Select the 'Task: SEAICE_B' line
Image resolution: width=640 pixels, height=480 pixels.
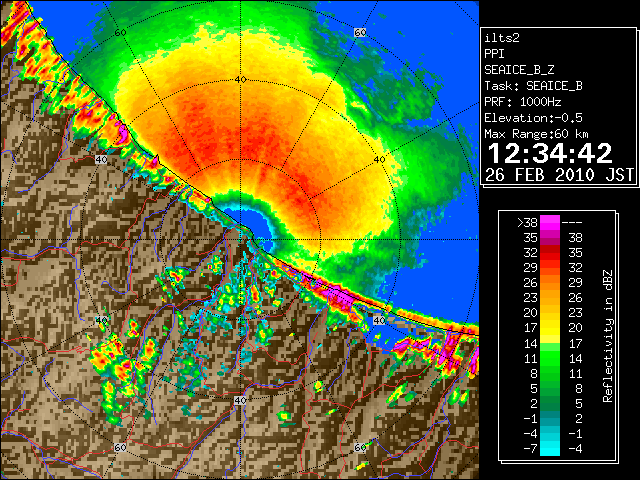[x=533, y=86]
